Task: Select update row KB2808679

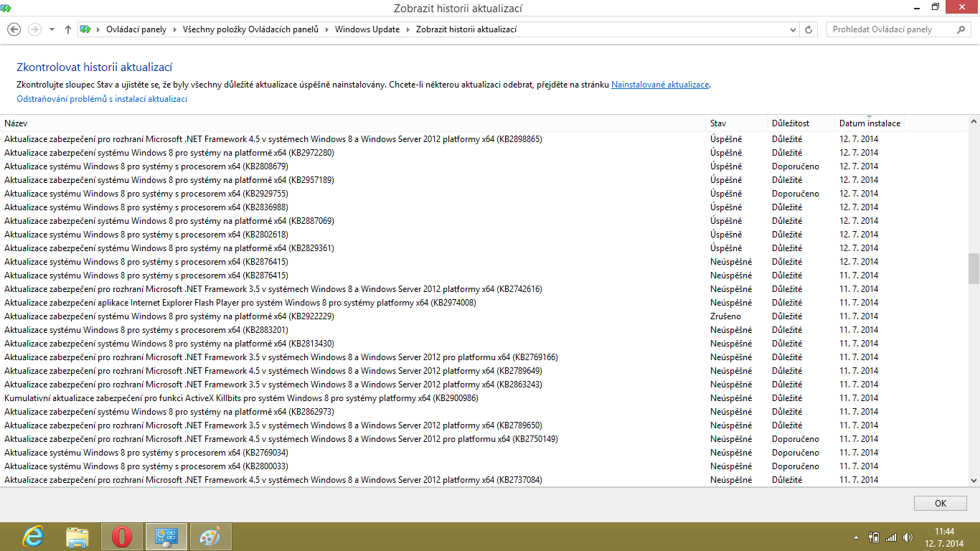Action: click(x=484, y=166)
